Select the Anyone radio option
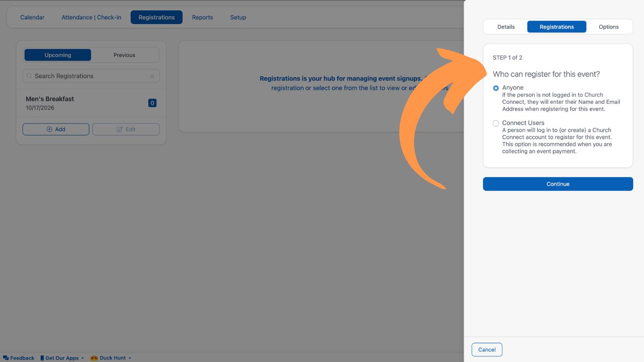 (x=496, y=88)
